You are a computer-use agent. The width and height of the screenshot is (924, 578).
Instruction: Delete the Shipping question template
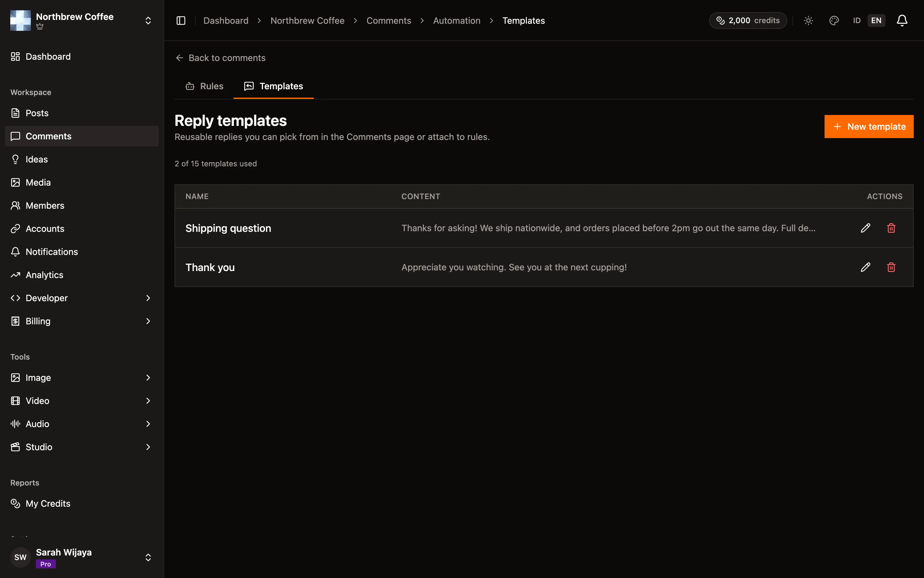click(891, 228)
